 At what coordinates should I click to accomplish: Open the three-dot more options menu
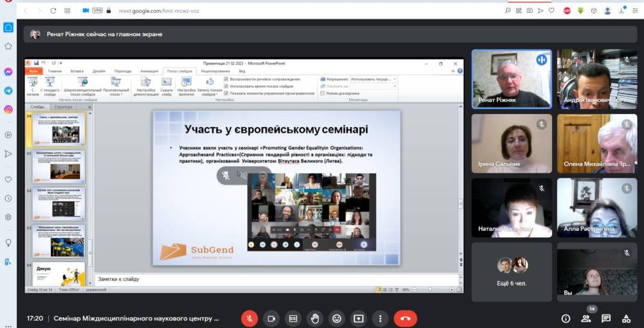380,318
